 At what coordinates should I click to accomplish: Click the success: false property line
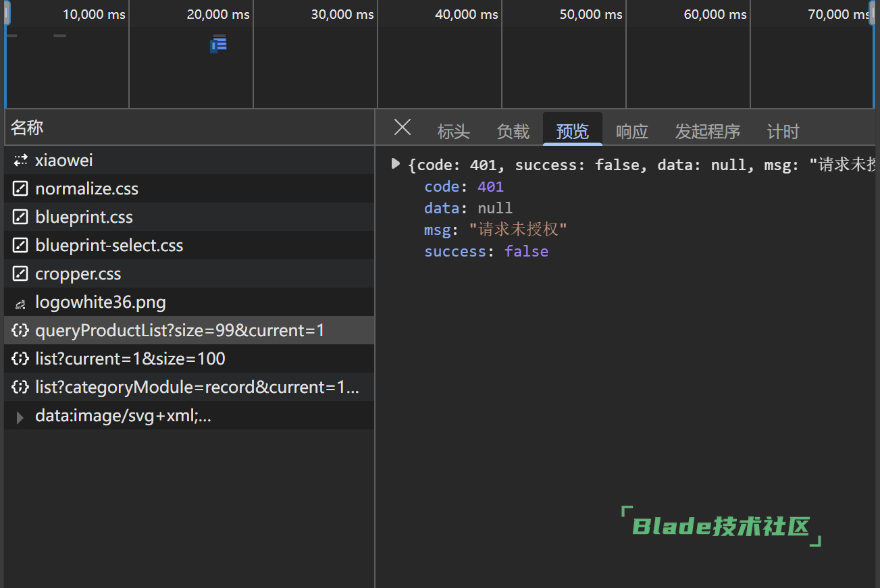tap(486, 251)
